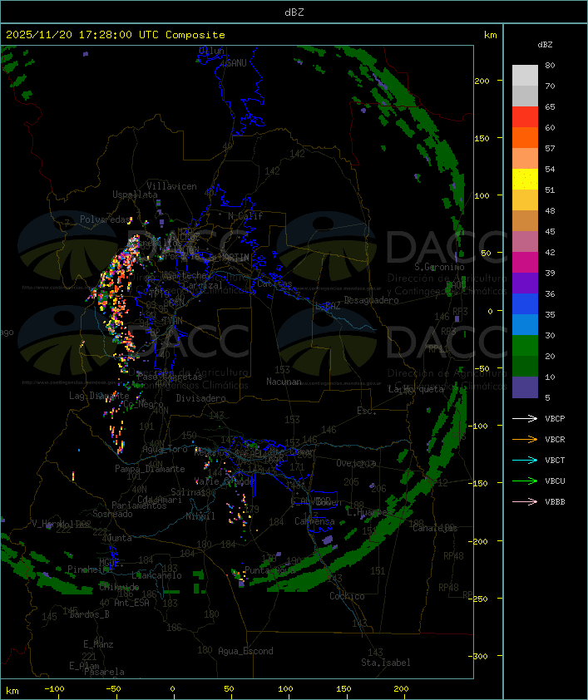Screen dimensions: 588x700
Task: Click the Villavicen map label
Action: 172,186
